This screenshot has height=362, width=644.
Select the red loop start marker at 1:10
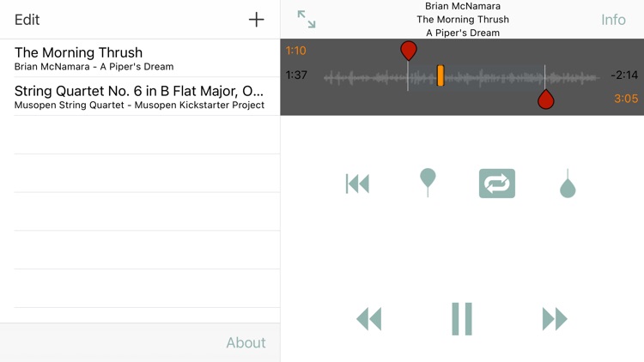(408, 51)
